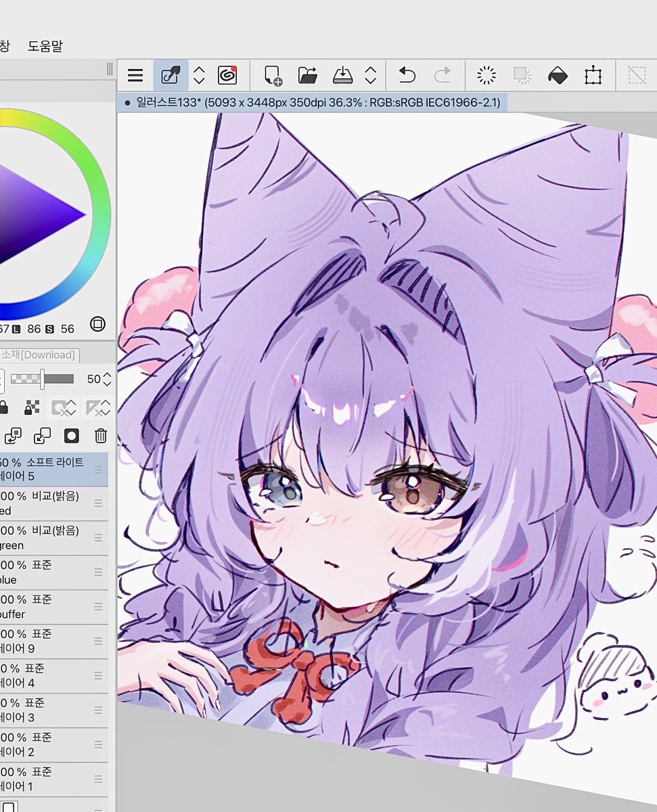Open the 소재[Download] tab
The height and width of the screenshot is (812, 657).
39,355
